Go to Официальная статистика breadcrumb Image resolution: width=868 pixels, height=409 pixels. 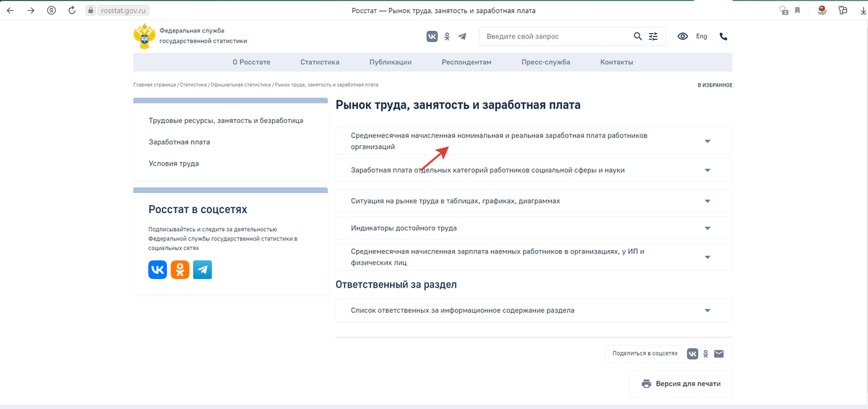[x=241, y=85]
